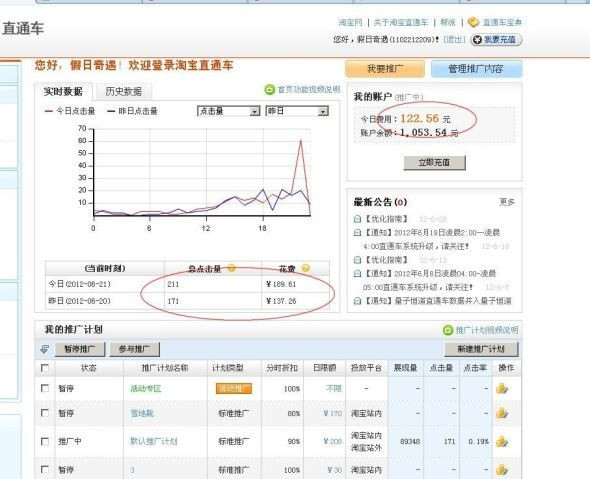The width and height of the screenshot is (590, 479).
Task: Open the 点击量 metric dropdown
Action: point(229,111)
